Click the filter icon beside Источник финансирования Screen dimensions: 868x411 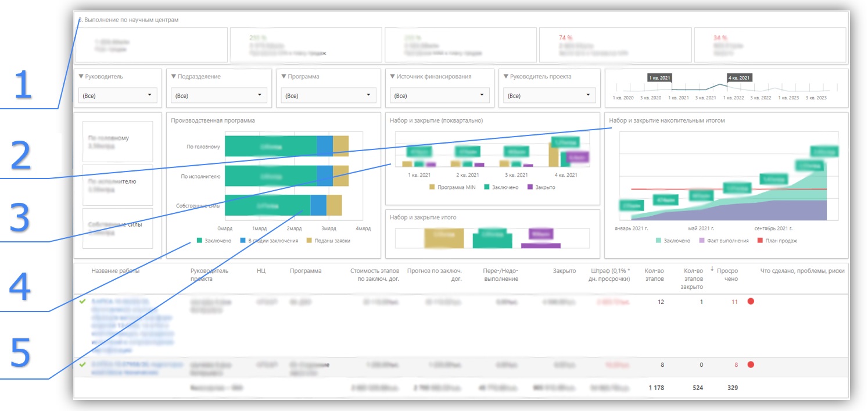point(393,77)
